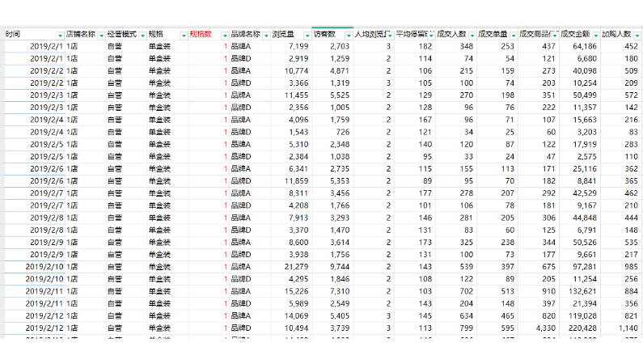Open the 成交金额 filter arrow
643x364 pixels.
(595, 35)
